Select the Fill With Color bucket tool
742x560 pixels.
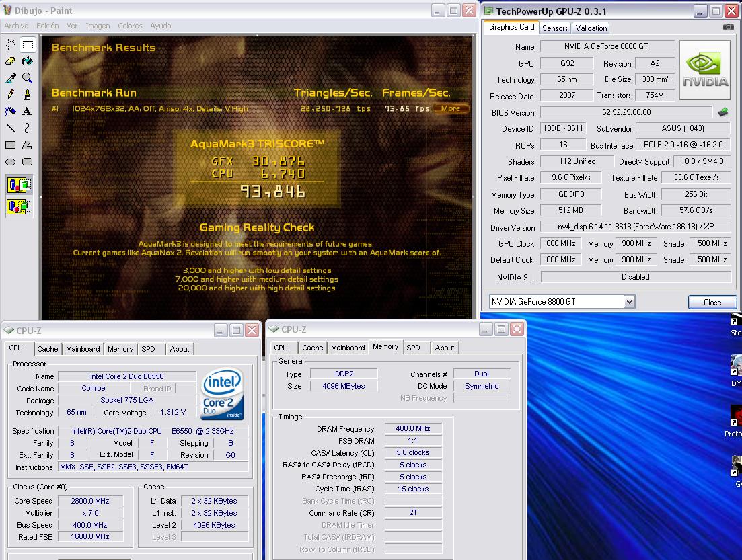click(28, 61)
